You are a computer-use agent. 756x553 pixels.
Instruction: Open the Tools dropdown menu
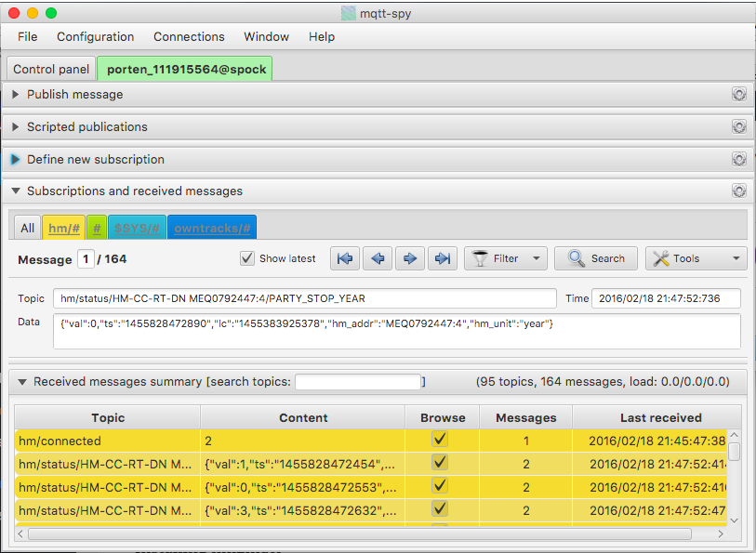(696, 258)
